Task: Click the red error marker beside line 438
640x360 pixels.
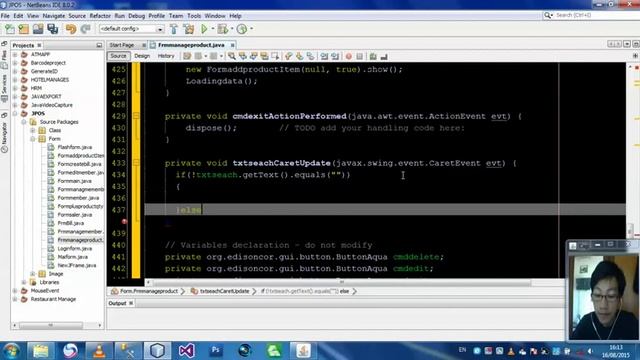Action: click(124, 222)
